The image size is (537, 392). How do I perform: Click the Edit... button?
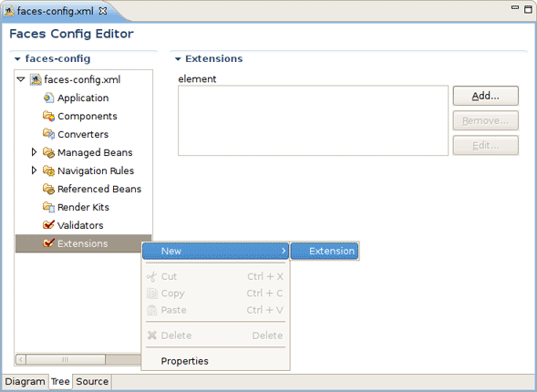[486, 146]
